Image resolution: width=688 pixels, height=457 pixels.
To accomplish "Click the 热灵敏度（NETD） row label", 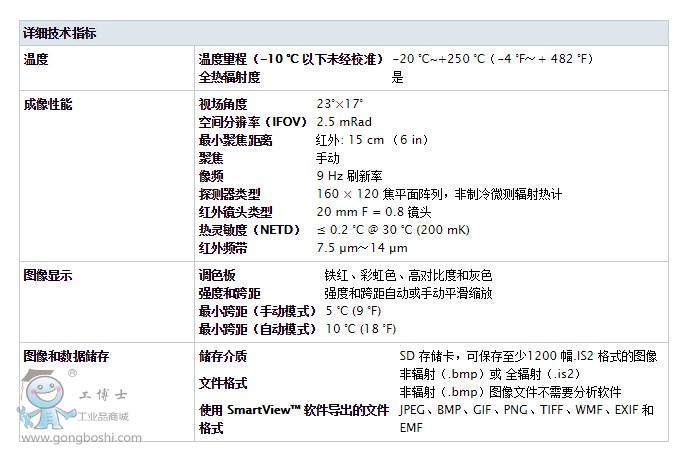I will 248,230.
